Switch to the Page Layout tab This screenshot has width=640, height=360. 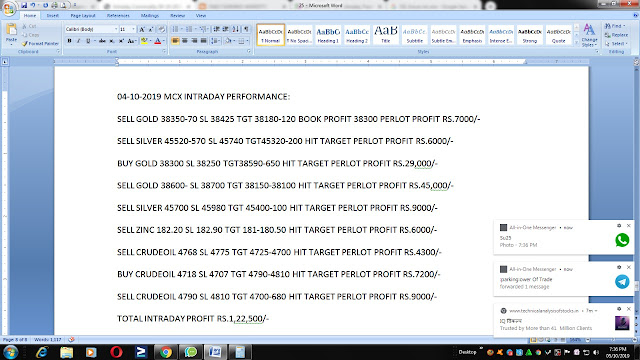tap(83, 16)
